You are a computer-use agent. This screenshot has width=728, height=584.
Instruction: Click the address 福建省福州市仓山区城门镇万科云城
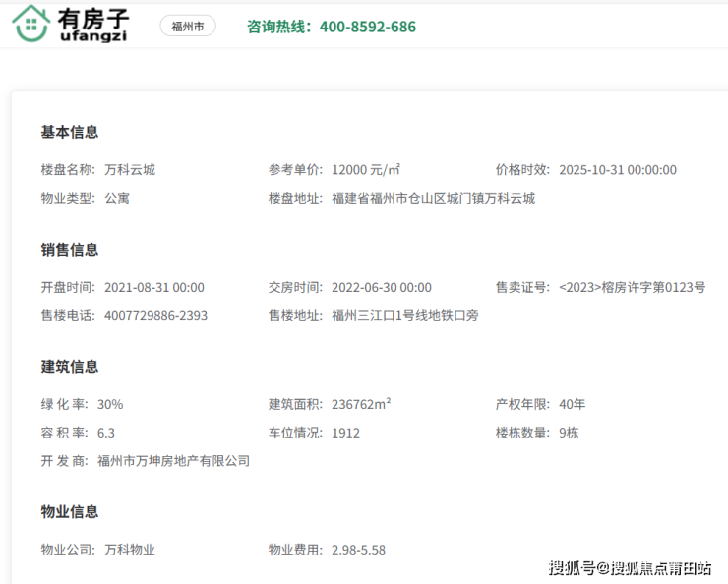pyautogui.click(x=434, y=198)
